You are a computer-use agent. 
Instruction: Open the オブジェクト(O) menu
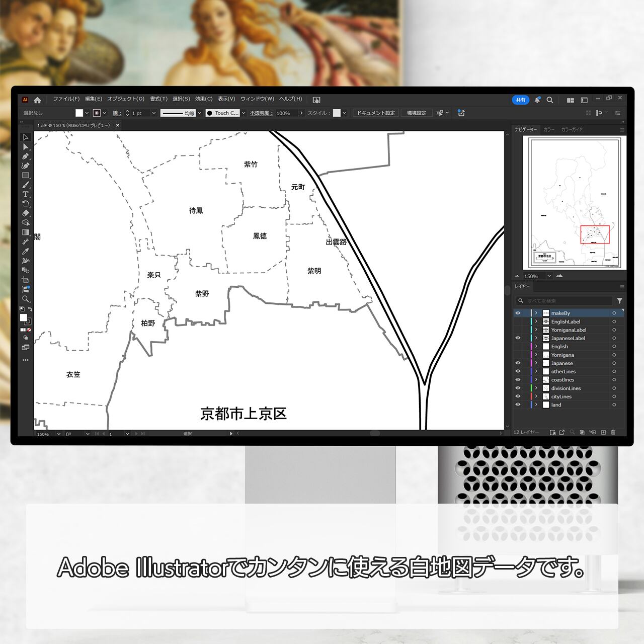click(126, 99)
